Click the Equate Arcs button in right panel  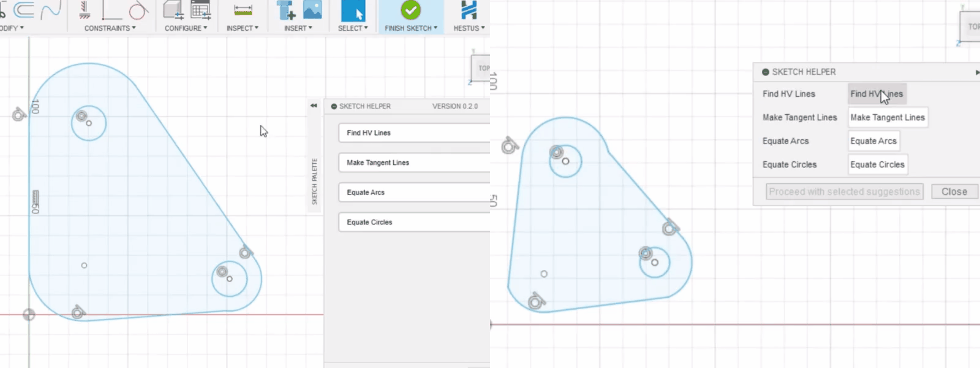pos(873,141)
